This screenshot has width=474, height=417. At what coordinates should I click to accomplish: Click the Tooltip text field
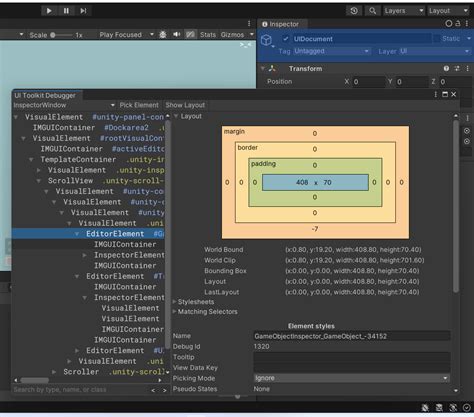[352, 357]
